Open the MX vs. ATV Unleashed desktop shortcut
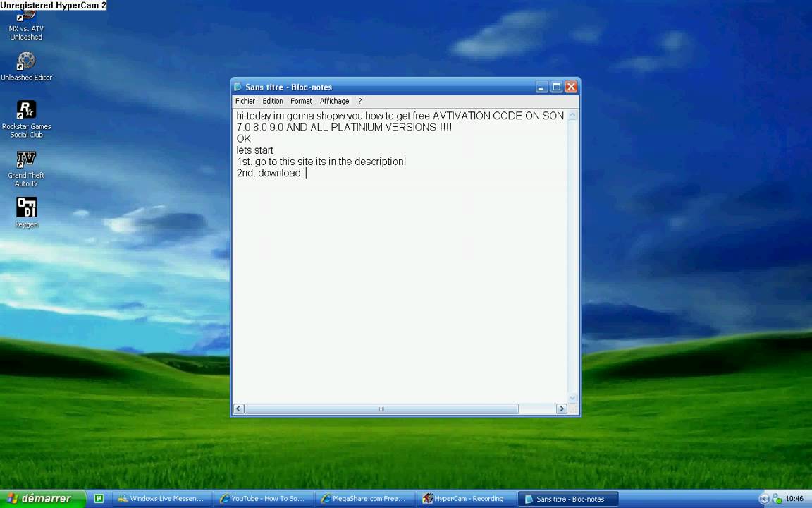The image size is (812, 508). (26, 26)
